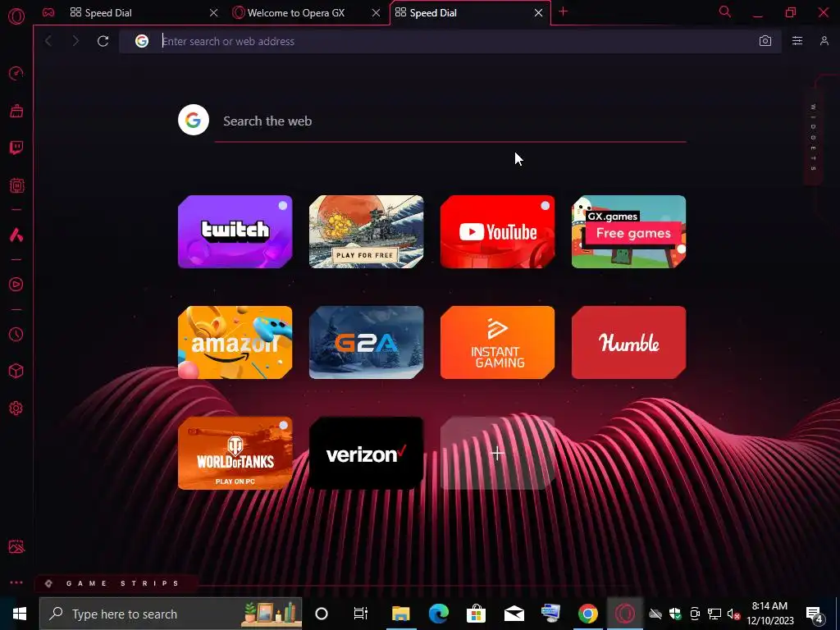
Task: Click the back navigation arrow
Action: click(48, 41)
